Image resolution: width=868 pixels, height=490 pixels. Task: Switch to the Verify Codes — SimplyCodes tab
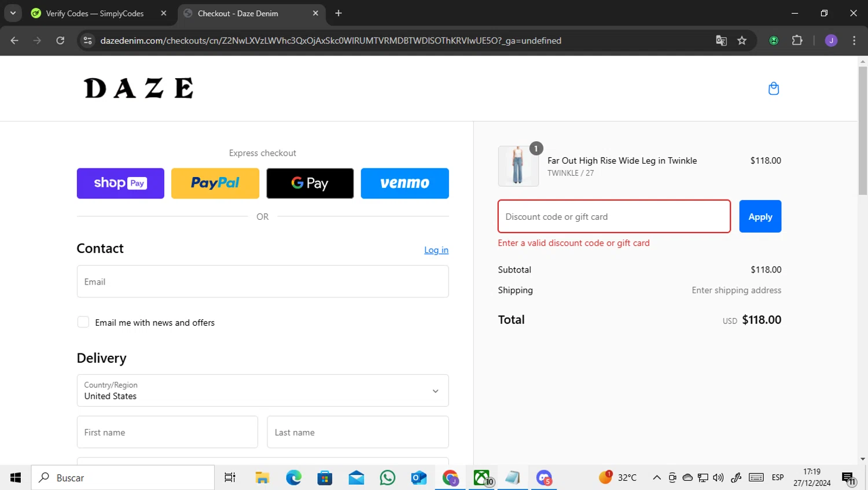[99, 13]
